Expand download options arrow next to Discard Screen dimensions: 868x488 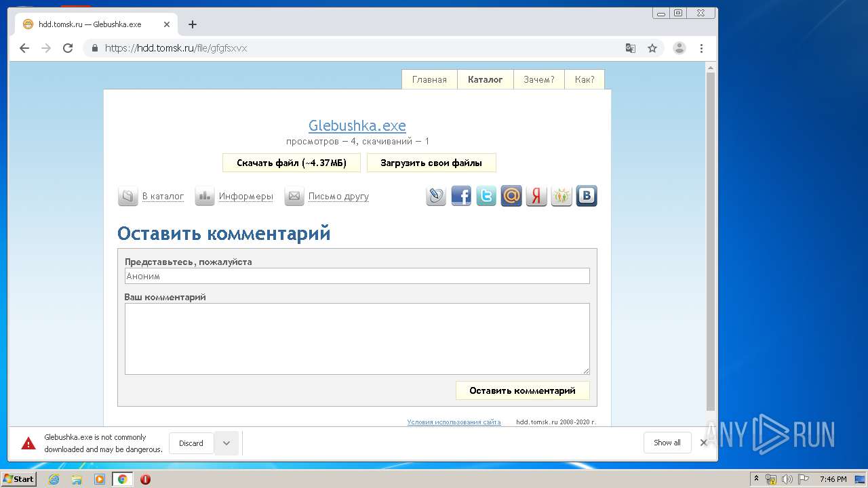point(226,443)
